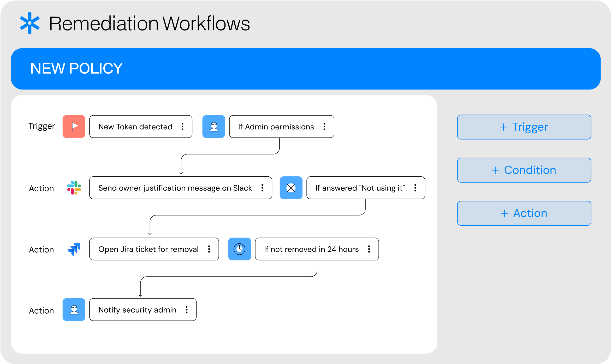Viewport: 611px width, 364px height.
Task: Click the clock timer condition icon
Action: point(240,249)
